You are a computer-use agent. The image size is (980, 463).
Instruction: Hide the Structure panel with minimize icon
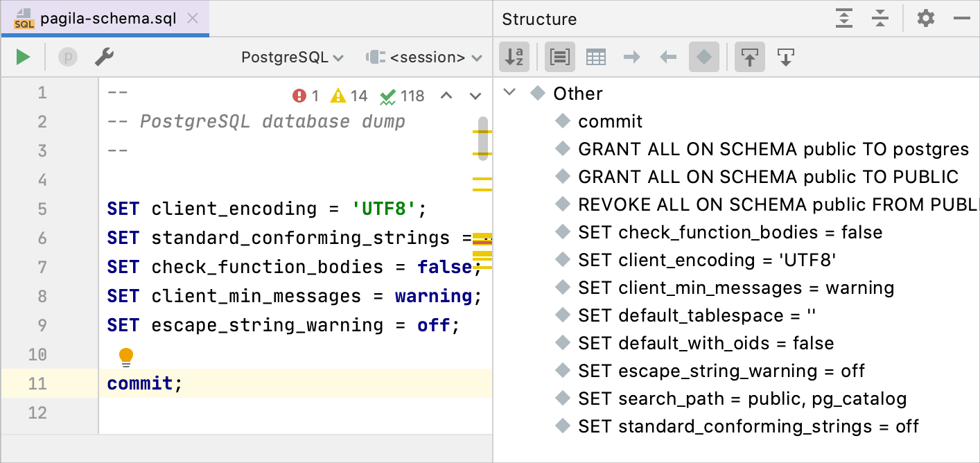pos(961,19)
